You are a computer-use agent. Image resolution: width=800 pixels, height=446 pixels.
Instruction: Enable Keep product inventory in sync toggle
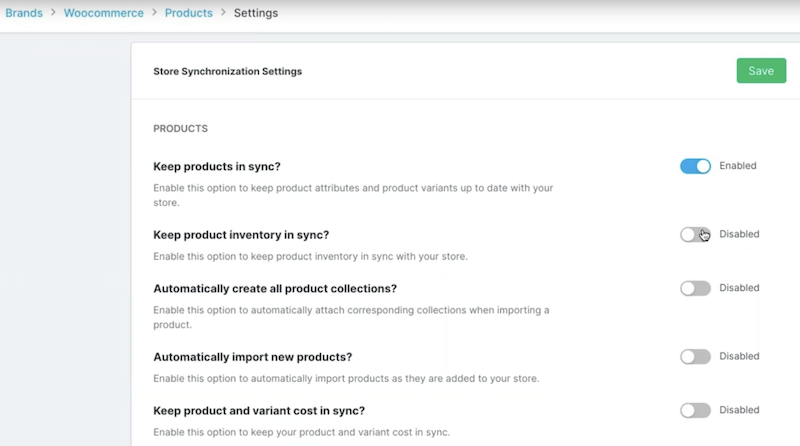pos(695,234)
